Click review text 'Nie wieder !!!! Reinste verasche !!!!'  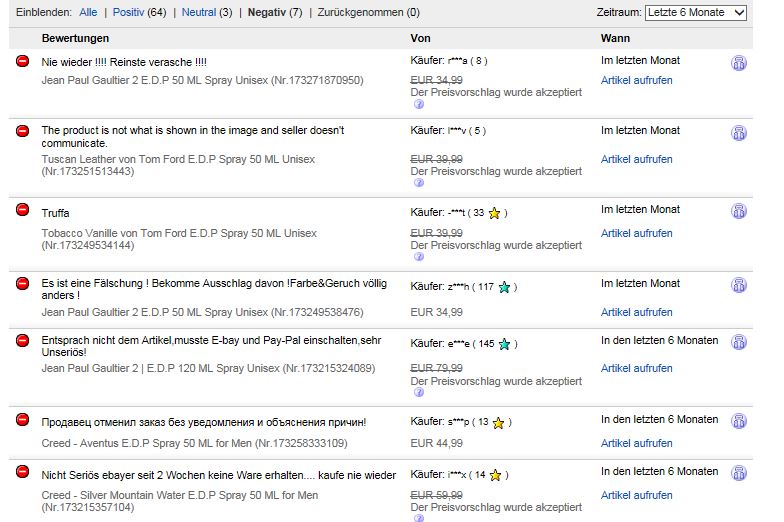tap(124, 62)
